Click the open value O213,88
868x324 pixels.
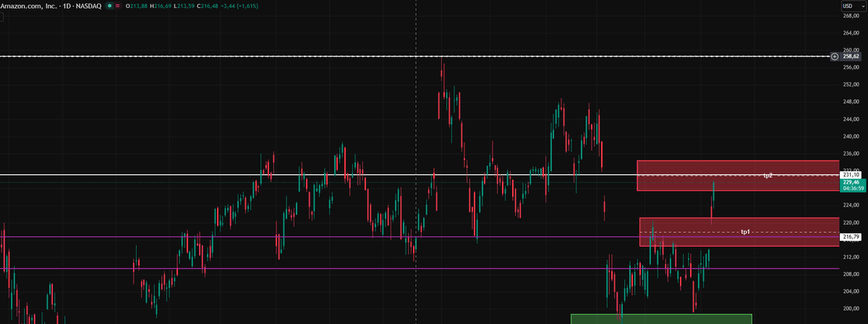[x=137, y=6]
